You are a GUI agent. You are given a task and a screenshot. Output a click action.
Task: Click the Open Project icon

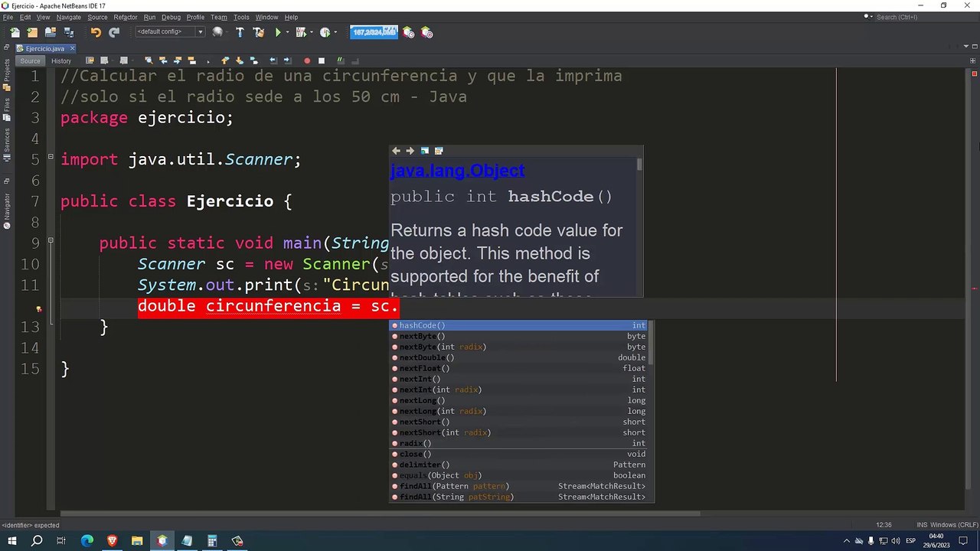point(51,32)
